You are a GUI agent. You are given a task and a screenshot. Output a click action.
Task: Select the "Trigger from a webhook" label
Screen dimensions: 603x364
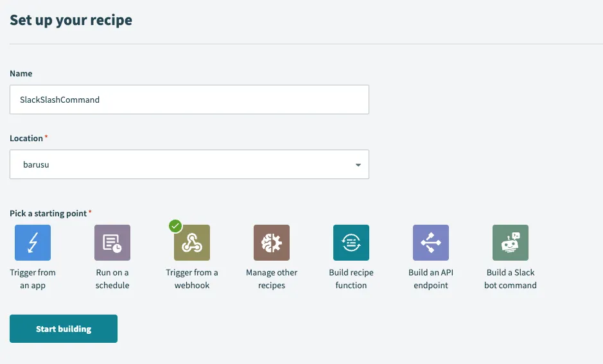(192, 279)
